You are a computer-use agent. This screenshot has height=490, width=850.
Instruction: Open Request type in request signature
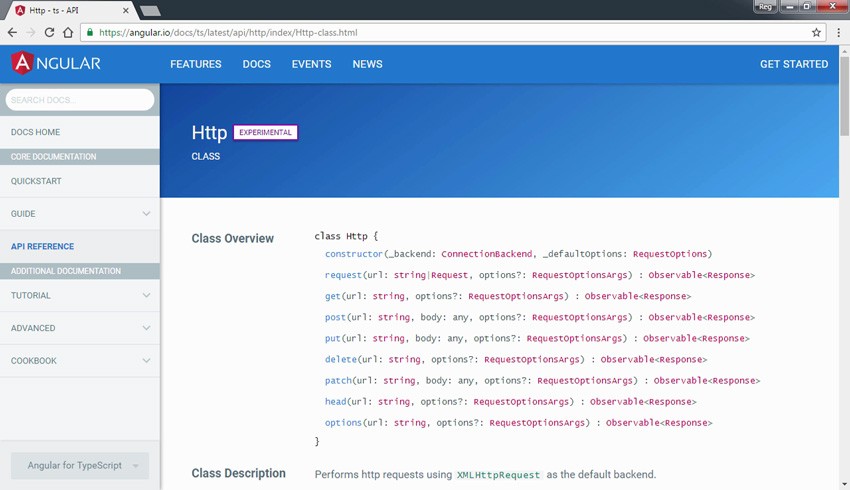(x=449, y=275)
